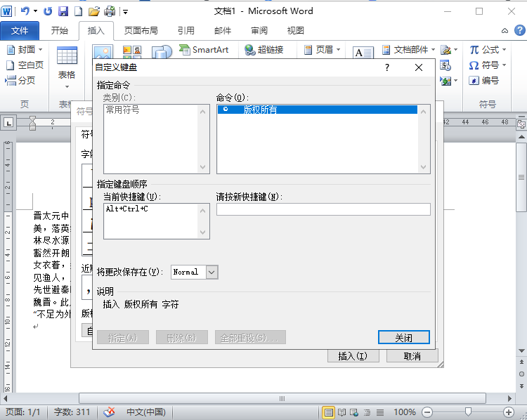
Task: Switch to web layout view icon
Action: [x=354, y=412]
